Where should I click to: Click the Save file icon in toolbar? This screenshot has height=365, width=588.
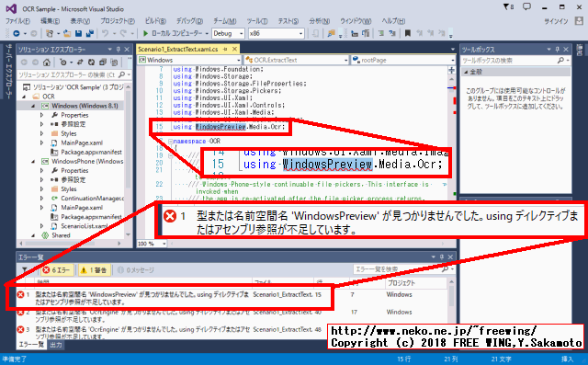click(78, 33)
